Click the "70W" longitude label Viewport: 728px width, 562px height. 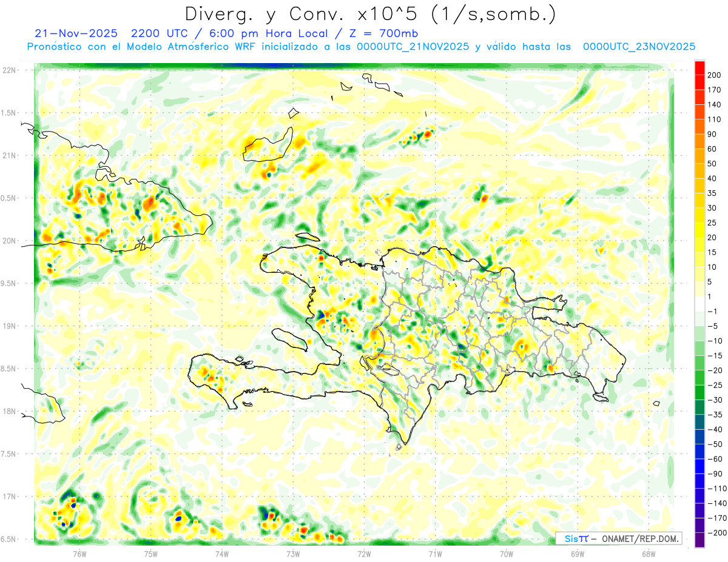(x=507, y=554)
